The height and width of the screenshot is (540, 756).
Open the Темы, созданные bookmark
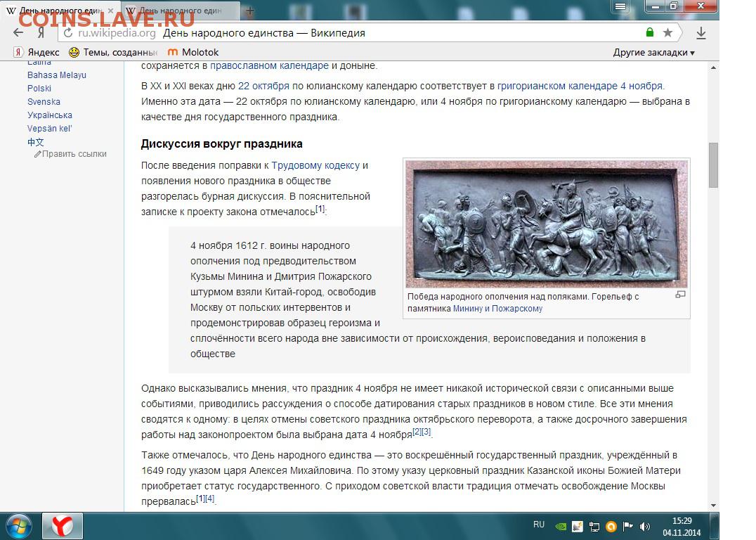point(113,52)
